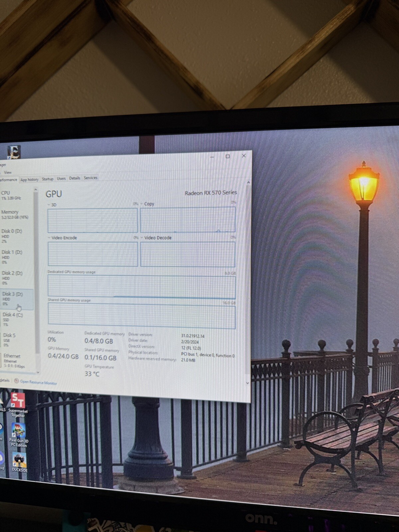Viewport: 399px width, 532px height.
Task: Select Disk 4 (C:) SSD in the sidebar
Action: [x=17, y=319]
